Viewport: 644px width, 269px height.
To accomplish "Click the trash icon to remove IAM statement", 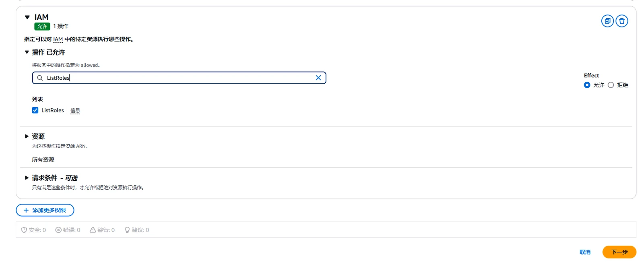I will click(x=622, y=21).
